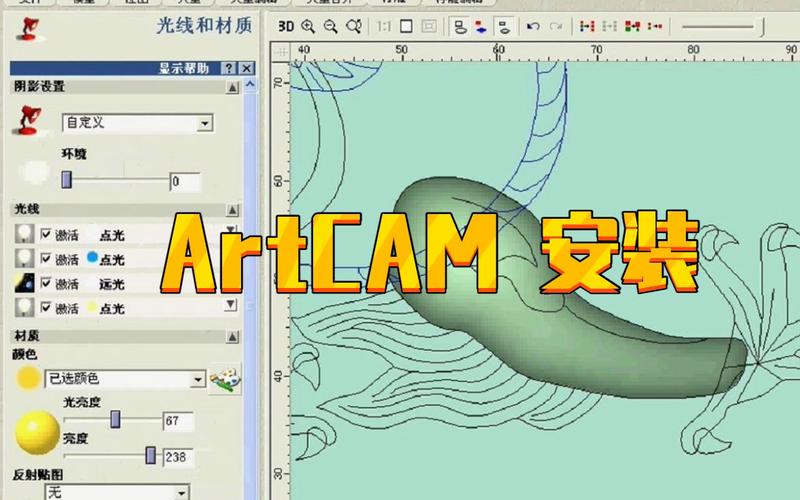The image size is (800, 500).
Task: Click the zoom out magnifier icon
Action: [331, 26]
